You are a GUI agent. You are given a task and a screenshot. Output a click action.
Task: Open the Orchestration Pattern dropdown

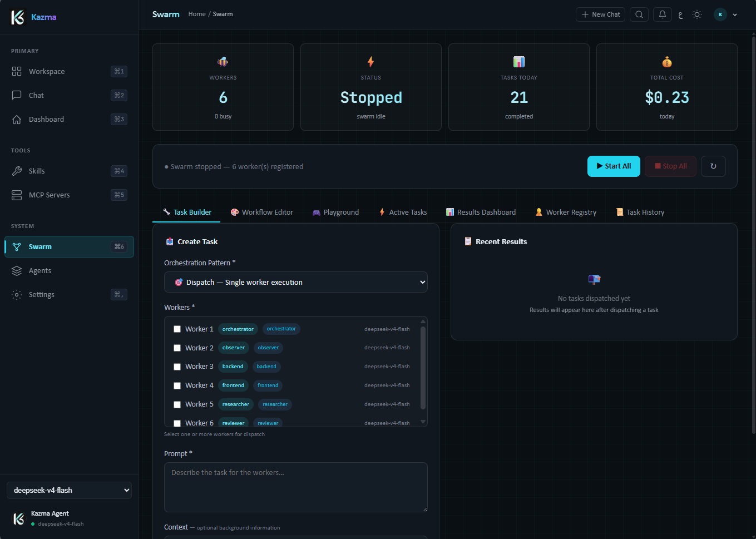(x=296, y=282)
